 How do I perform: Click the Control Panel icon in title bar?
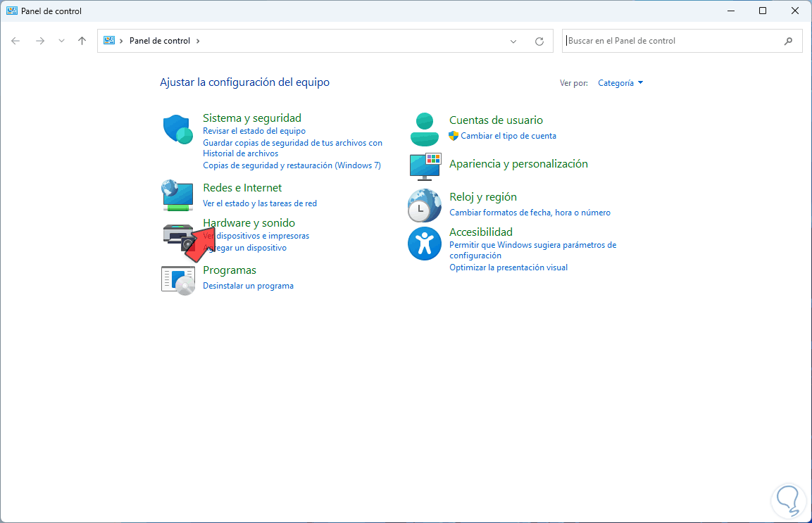point(11,11)
